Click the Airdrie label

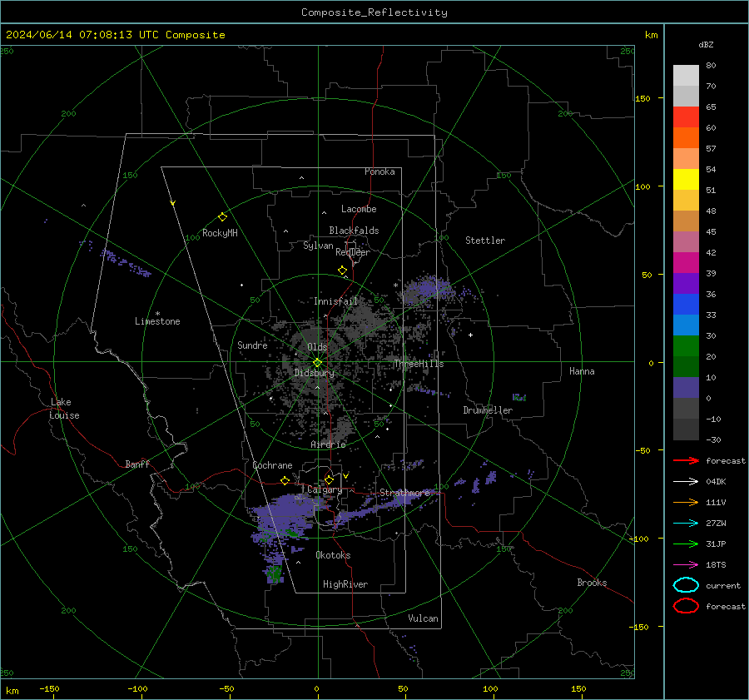pos(328,444)
